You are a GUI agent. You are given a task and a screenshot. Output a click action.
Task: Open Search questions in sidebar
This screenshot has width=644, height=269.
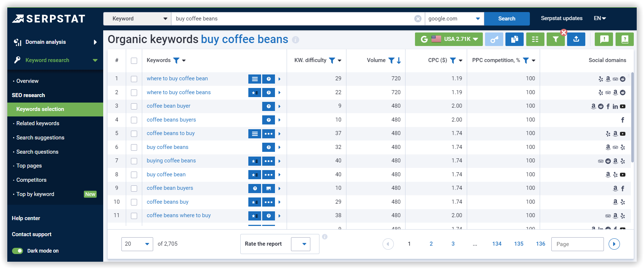(x=37, y=152)
